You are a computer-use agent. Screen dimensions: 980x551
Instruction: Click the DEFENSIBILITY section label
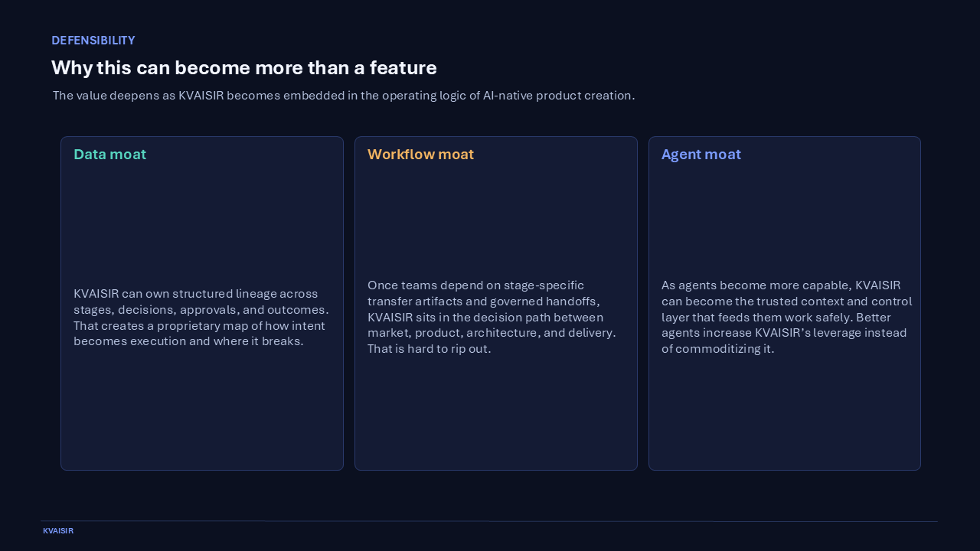[x=93, y=41]
